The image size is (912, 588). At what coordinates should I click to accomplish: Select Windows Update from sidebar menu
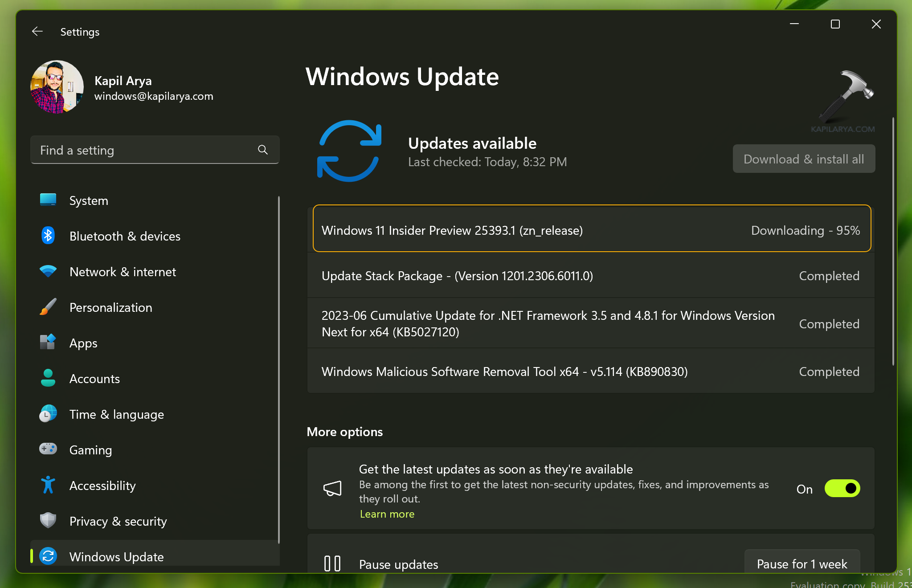pyautogui.click(x=116, y=556)
